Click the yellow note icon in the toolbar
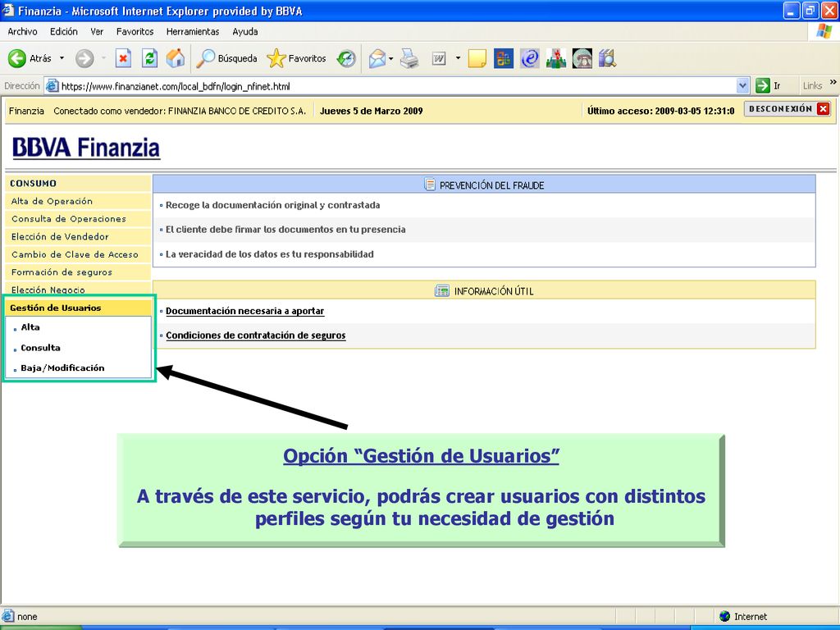Image resolution: width=840 pixels, height=630 pixels. 477,58
